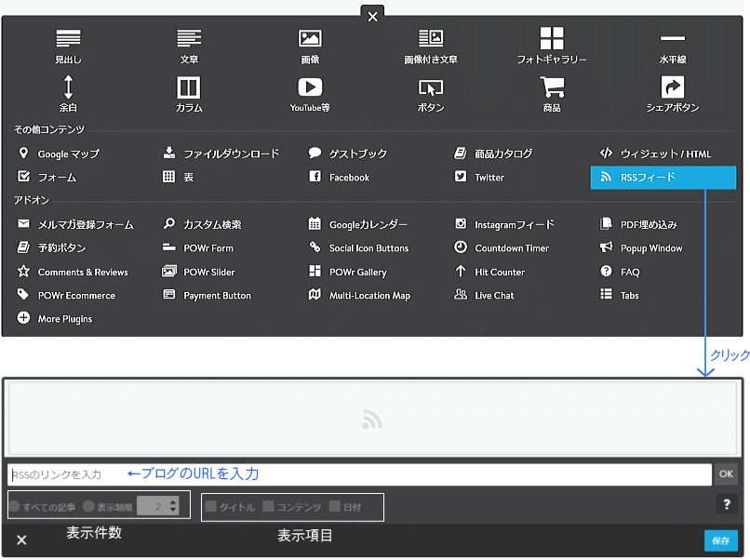Click the OK button next to URL field

coord(727,474)
